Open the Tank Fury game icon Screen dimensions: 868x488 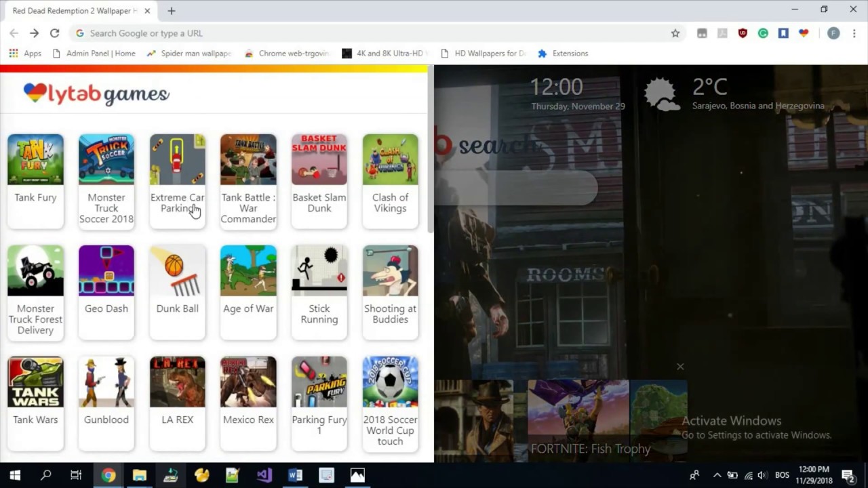click(35, 160)
